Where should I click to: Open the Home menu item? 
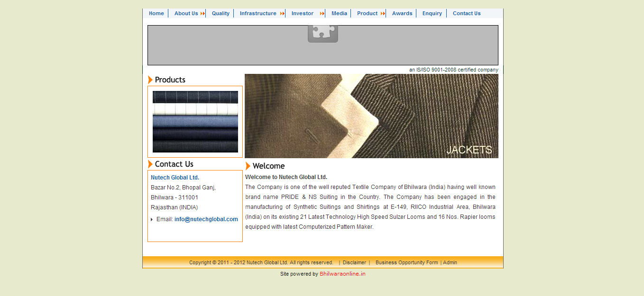pyautogui.click(x=156, y=13)
